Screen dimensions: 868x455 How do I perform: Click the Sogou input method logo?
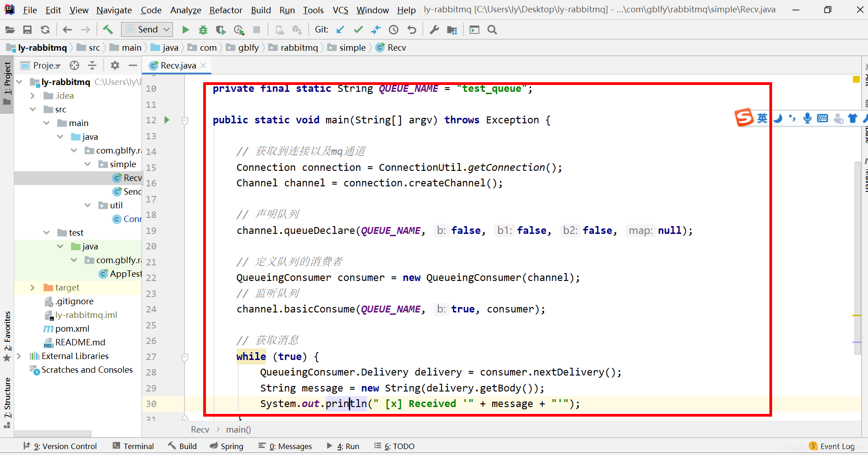coord(744,117)
